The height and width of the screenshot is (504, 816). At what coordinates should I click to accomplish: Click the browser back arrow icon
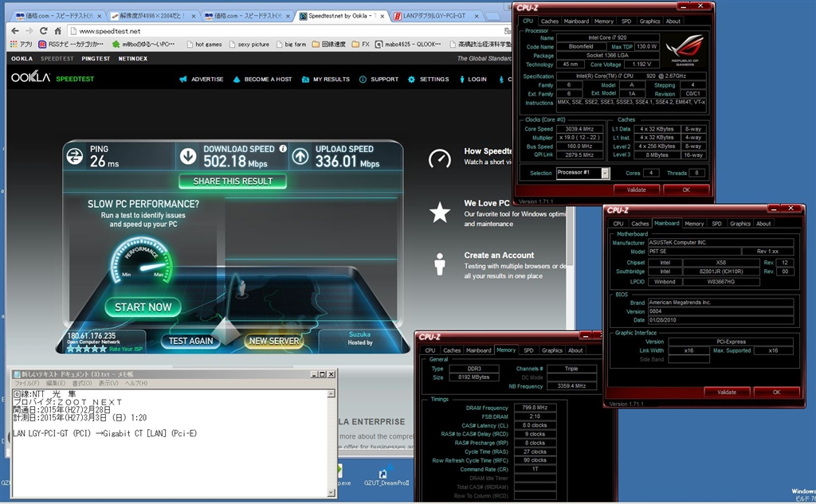click(x=15, y=31)
